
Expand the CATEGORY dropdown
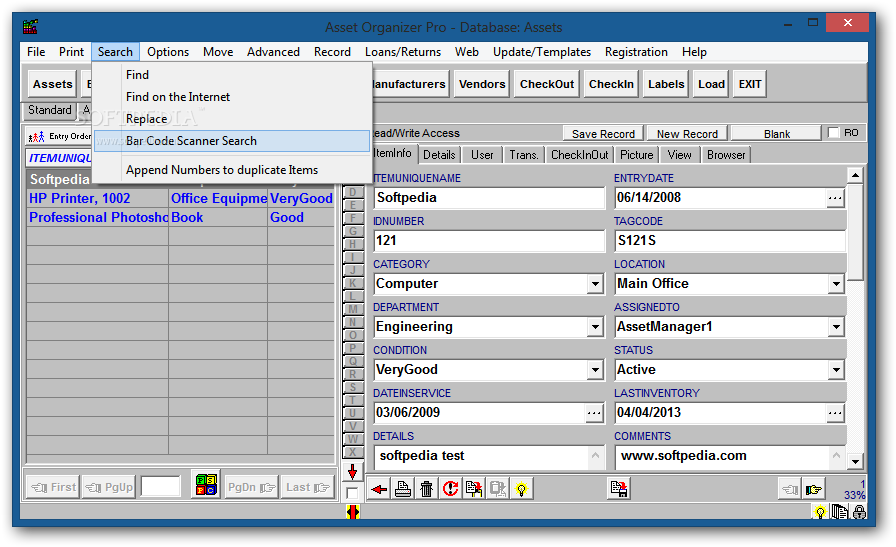click(595, 284)
